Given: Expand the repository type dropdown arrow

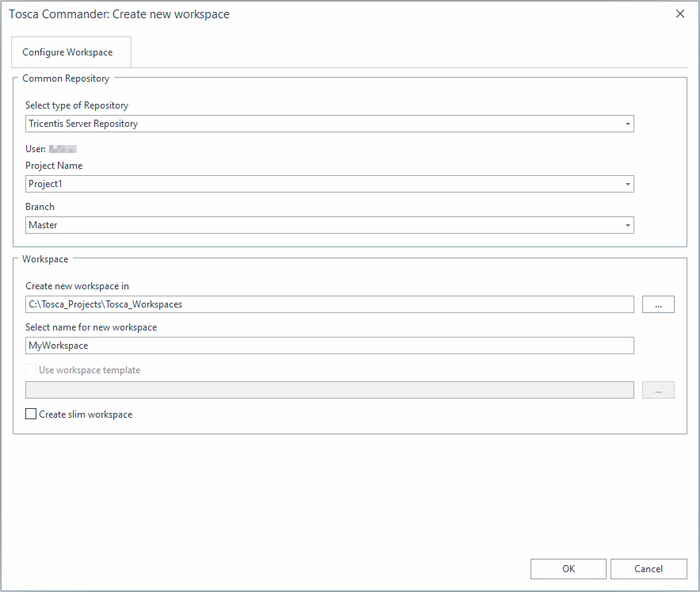Looking at the screenshot, I should (x=627, y=124).
